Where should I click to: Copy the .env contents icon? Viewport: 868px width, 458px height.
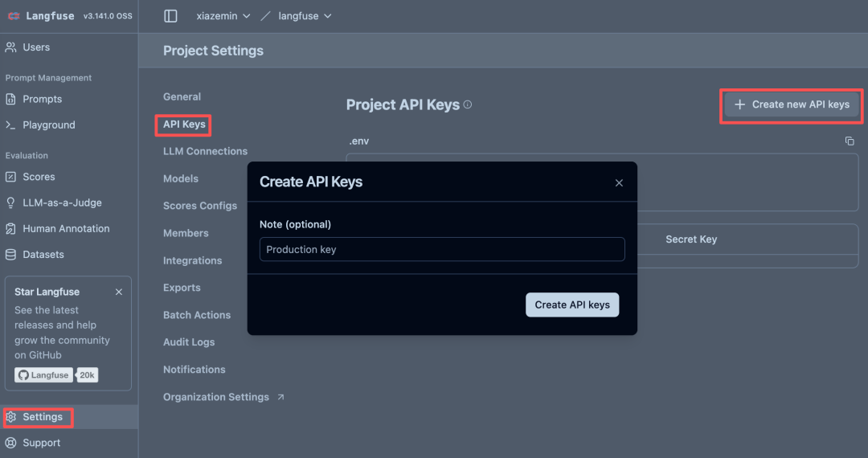pos(850,141)
